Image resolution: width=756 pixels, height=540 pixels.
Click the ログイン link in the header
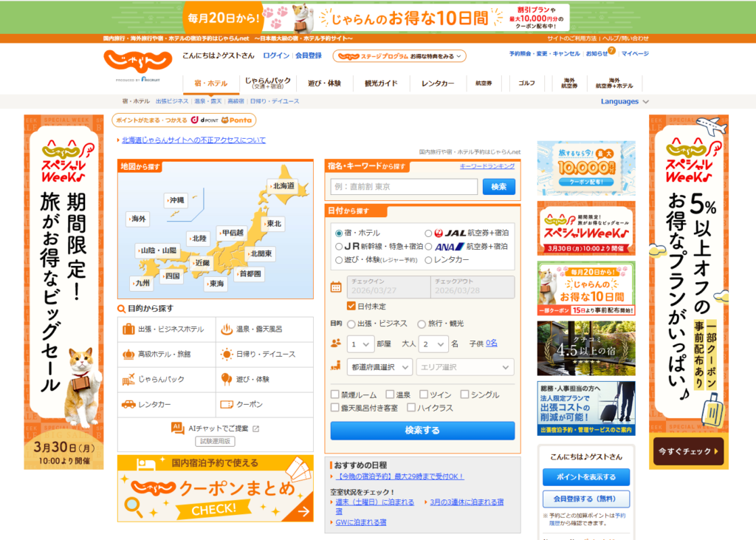tap(276, 55)
